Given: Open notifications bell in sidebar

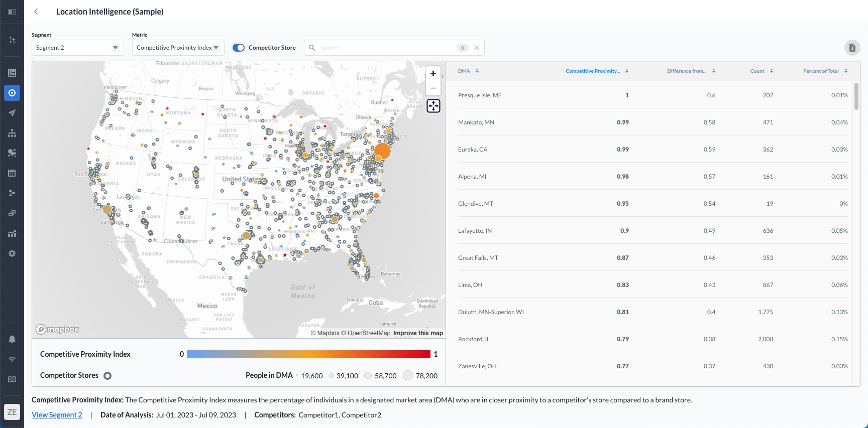Looking at the screenshot, I should [12, 339].
